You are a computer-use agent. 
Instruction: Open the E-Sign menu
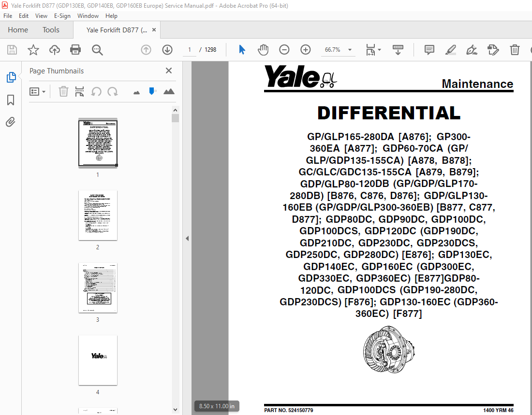point(62,16)
